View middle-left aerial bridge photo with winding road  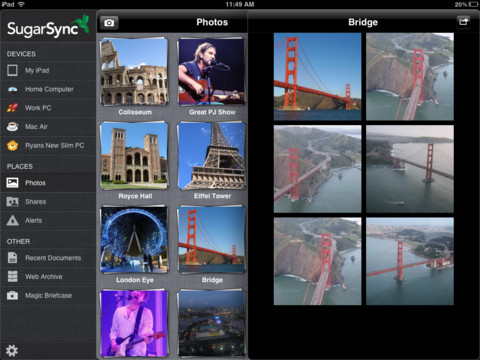click(x=317, y=169)
